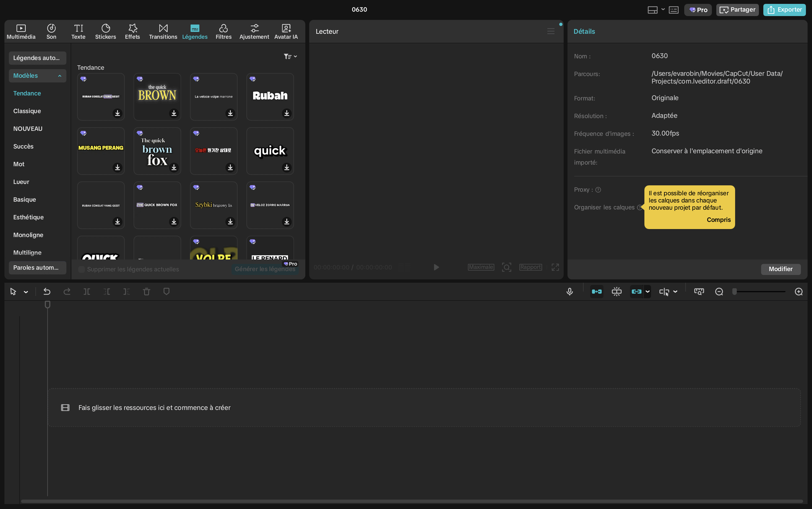Click the Maximale quality button
This screenshot has width=812, height=509.
tap(481, 267)
